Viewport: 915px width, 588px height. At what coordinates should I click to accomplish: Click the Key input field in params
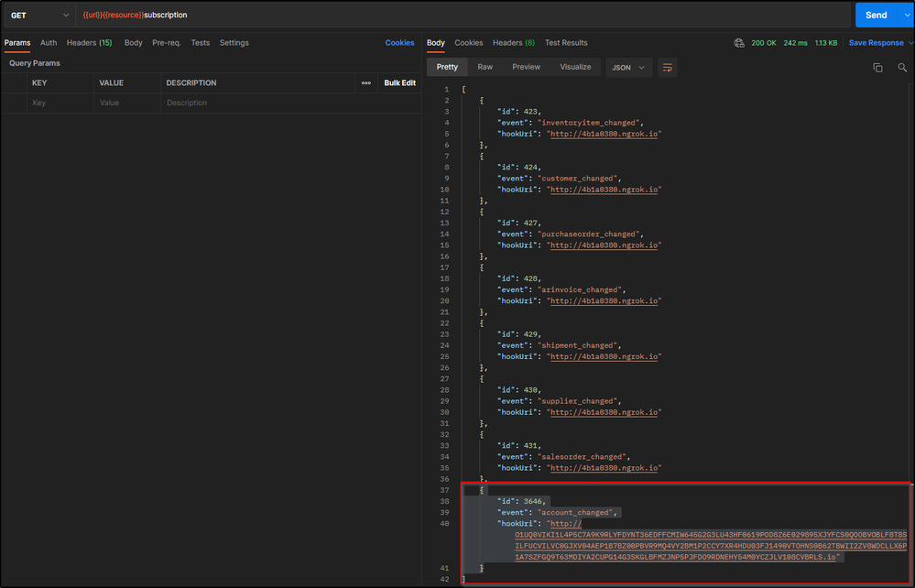pyautogui.click(x=59, y=103)
